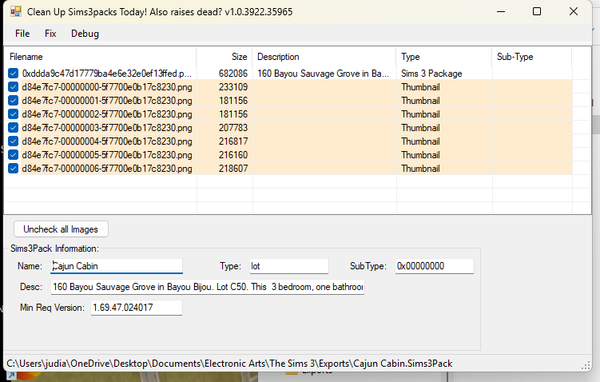Viewport: 600px width, 382px height.
Task: Click the Sub-Type column header
Action: [532, 57]
